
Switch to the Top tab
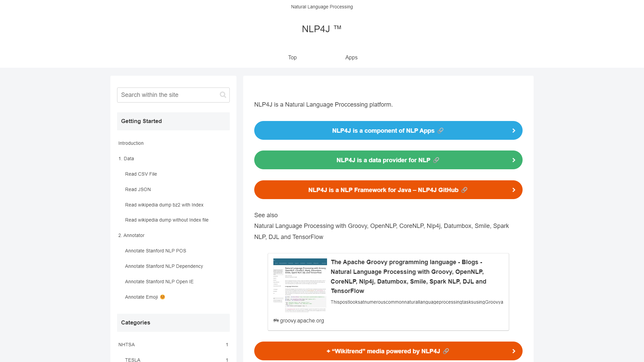[x=292, y=57]
